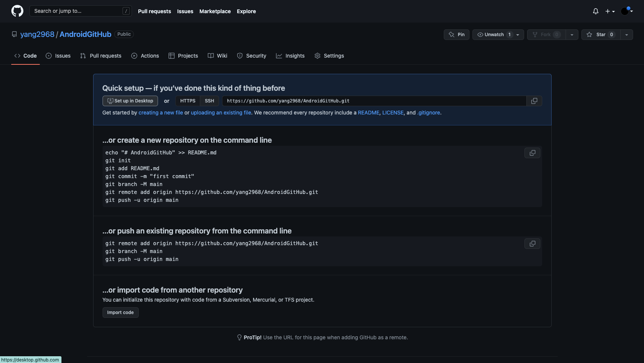The width and height of the screenshot is (644, 363).
Task: Click the GitHub Octocat logo
Action: click(17, 11)
